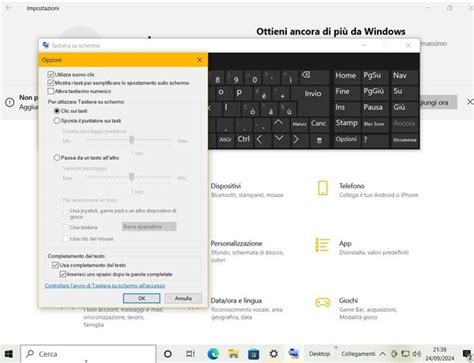
Task: Toggle the "Utilizza suono clic" checkbox
Action: [51, 74]
